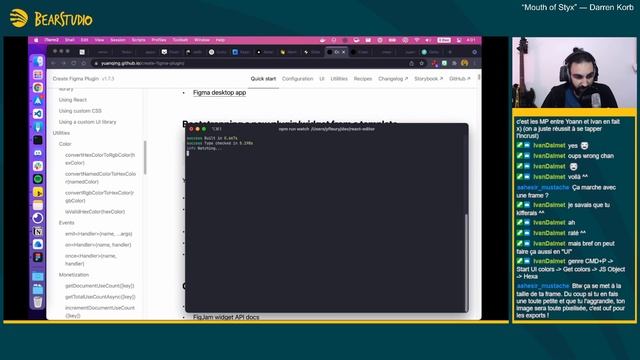Click the terminal window scrollbar

[466, 261]
